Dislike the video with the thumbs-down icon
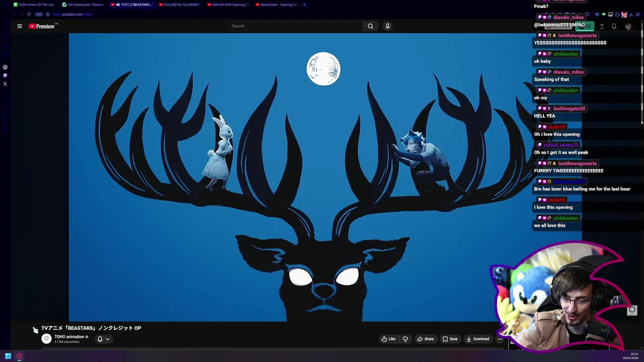The image size is (644, 362). tap(405, 339)
